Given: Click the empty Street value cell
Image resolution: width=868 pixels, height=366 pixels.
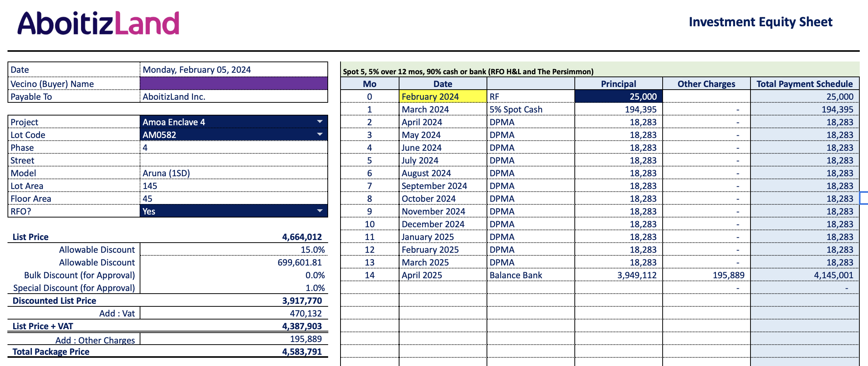Looking at the screenshot, I should (x=234, y=160).
